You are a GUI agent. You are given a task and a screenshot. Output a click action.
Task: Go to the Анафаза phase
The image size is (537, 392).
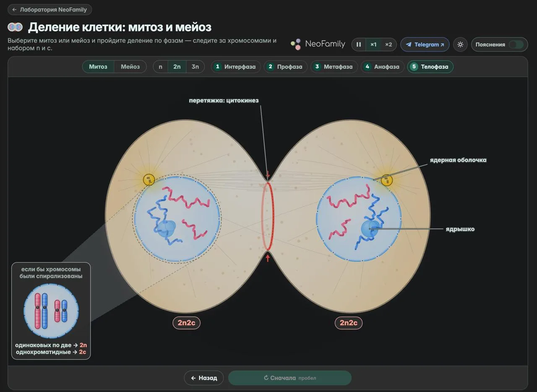click(x=383, y=67)
